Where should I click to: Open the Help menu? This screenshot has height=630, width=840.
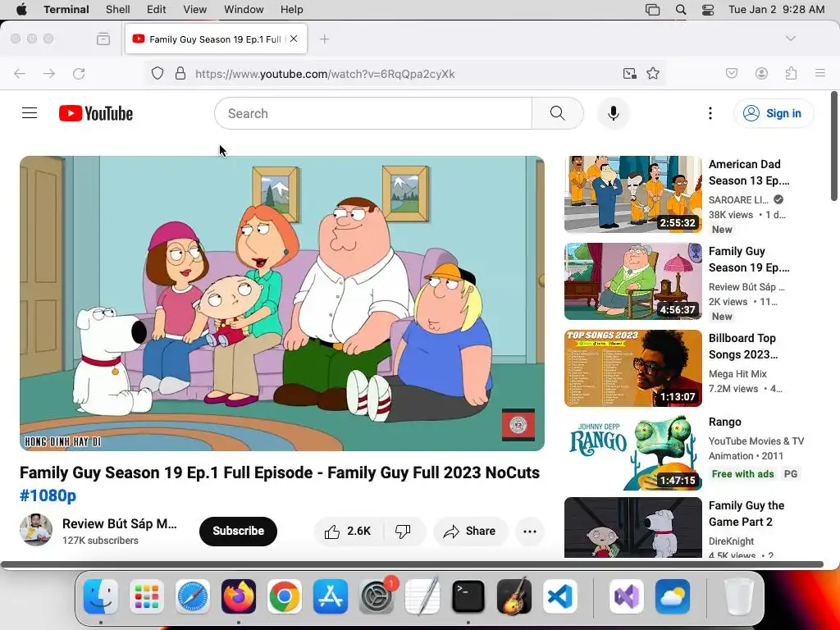click(x=291, y=10)
